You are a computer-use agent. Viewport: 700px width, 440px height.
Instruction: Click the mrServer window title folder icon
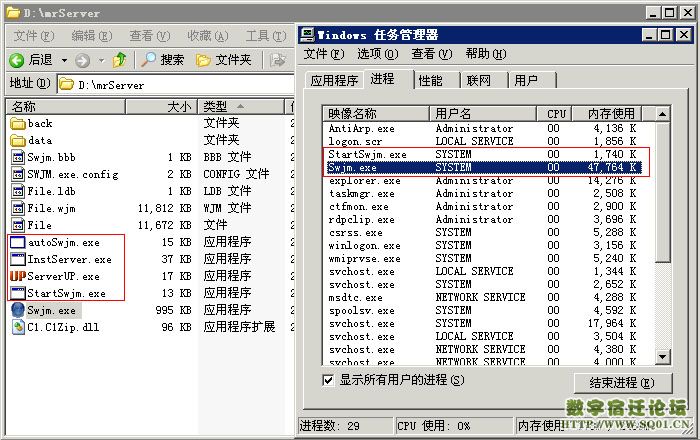click(13, 12)
